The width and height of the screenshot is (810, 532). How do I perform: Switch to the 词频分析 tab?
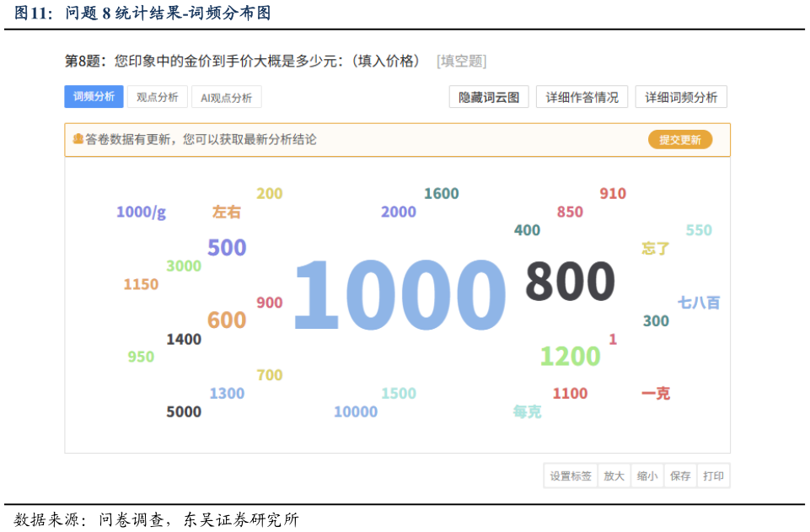click(x=94, y=97)
